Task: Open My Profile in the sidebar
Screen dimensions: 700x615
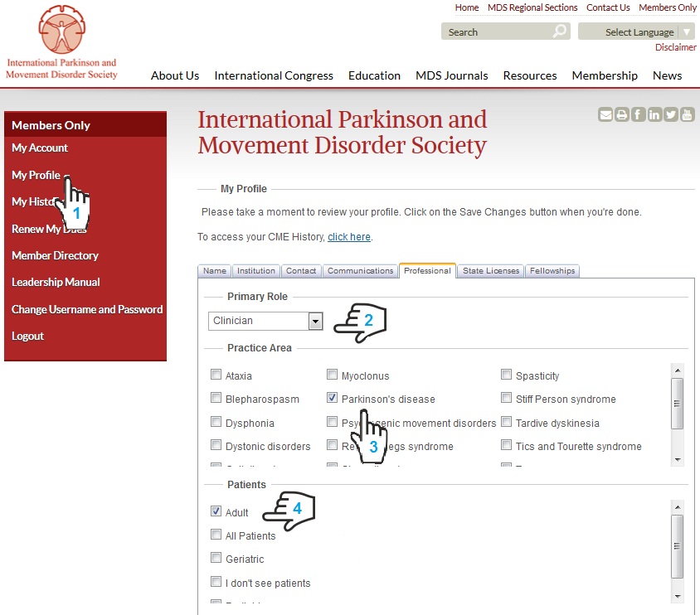Action: (36, 175)
